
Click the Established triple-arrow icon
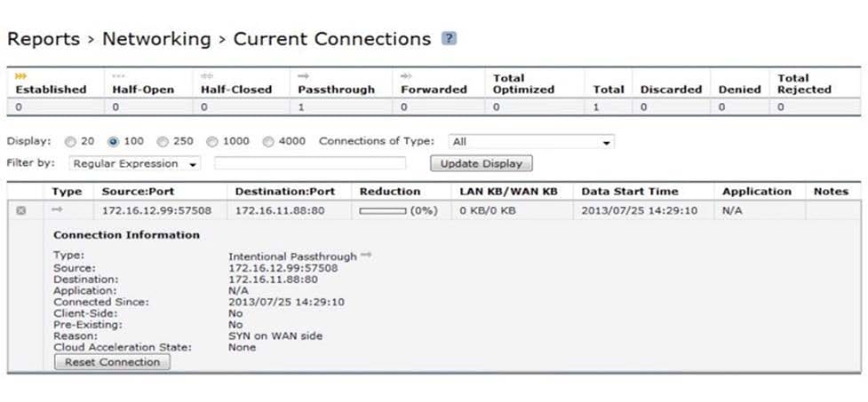click(x=21, y=76)
